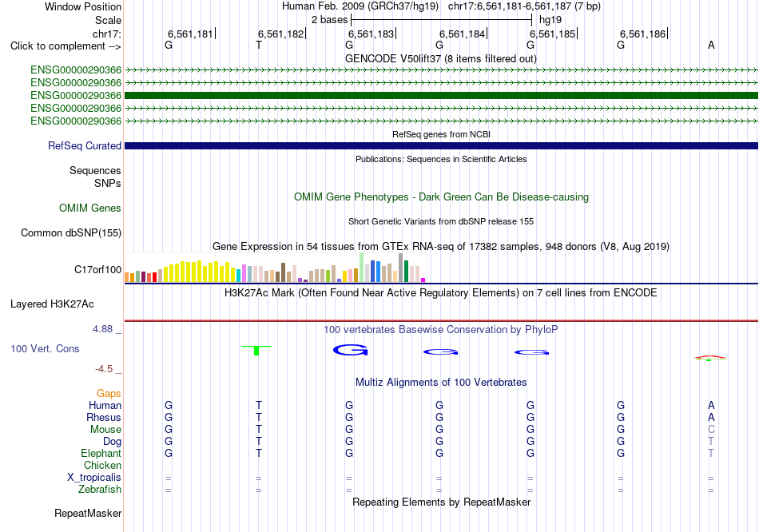
Task: Open Publications: Sequences in Scientific Articles title
Action: pos(441,159)
